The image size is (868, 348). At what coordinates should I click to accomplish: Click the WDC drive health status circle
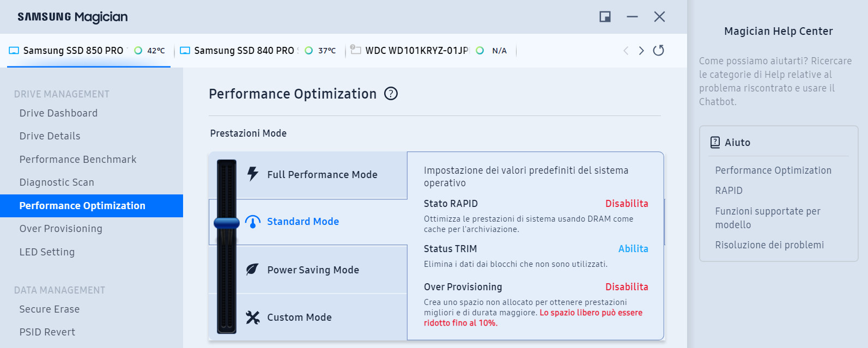480,51
